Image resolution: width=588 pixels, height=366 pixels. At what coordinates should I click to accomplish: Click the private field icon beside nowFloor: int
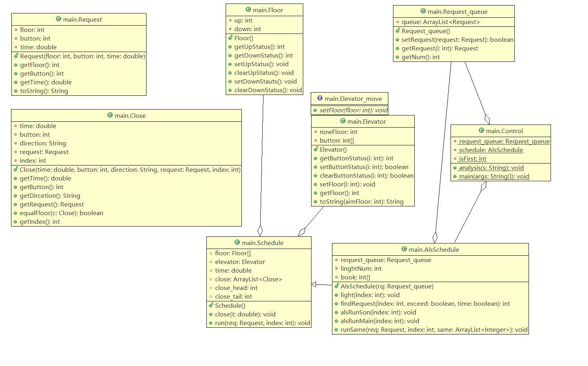(x=316, y=132)
